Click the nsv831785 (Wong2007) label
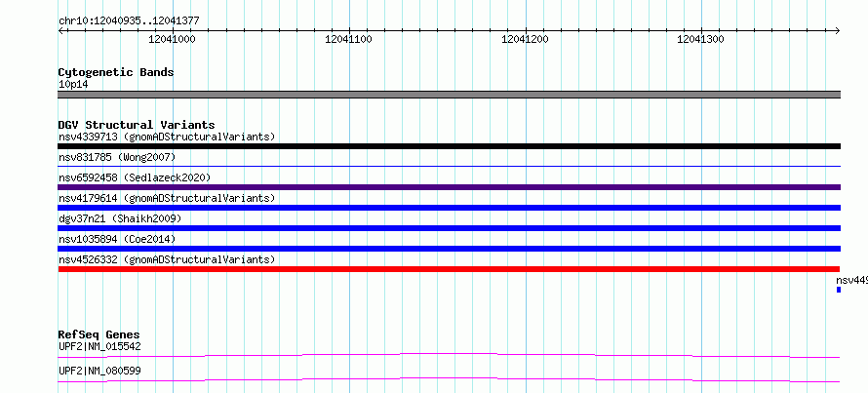Viewport: 868px width, 393px height. click(117, 158)
